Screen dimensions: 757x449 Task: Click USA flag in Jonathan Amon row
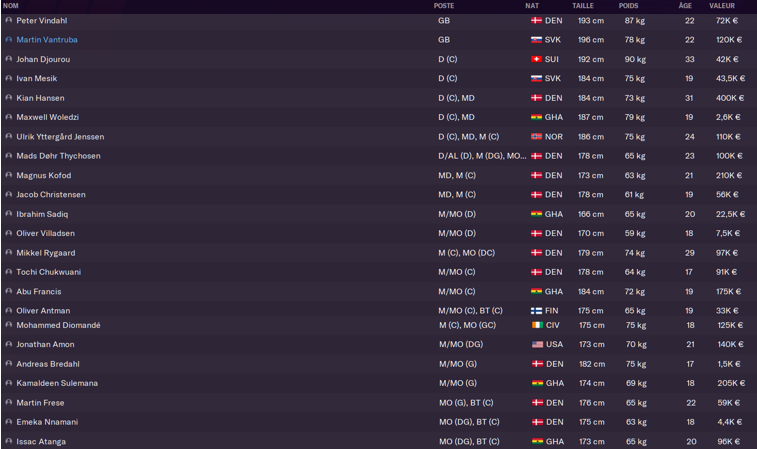click(537, 345)
